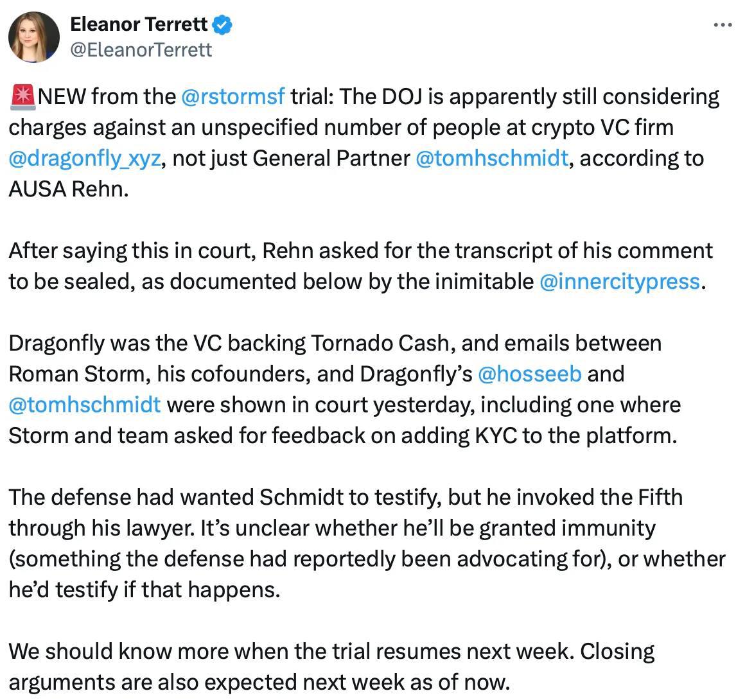Click the words 'AUSA Rehn'
This screenshot has height=700, width=745.
[67, 189]
